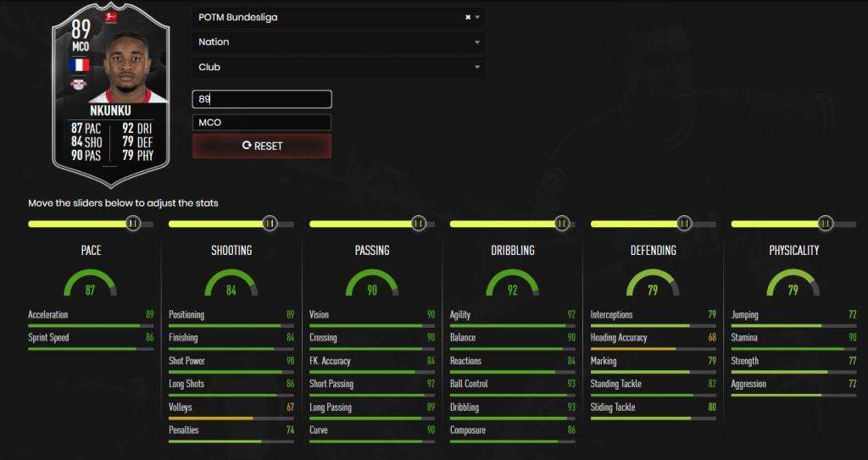Click the DEFENDING gauge showing 79
868x460 pixels.
pos(653,283)
